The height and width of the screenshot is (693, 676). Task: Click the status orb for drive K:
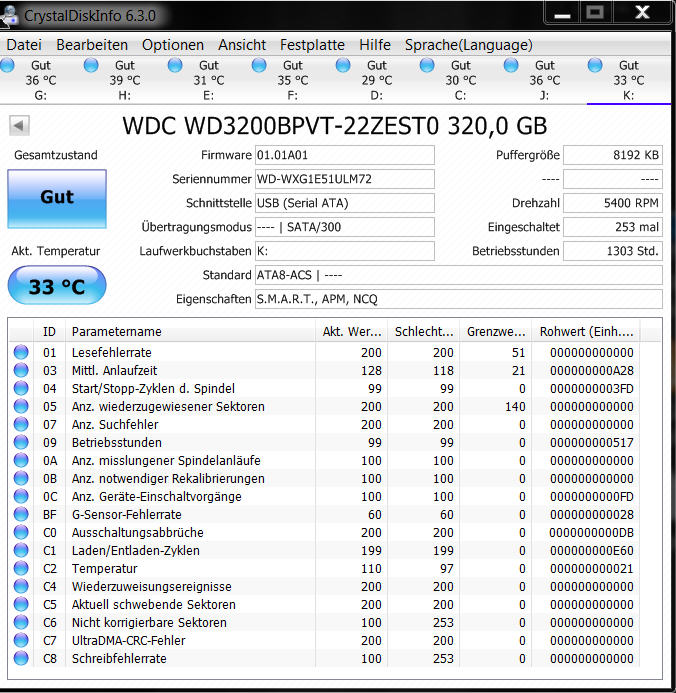[x=595, y=65]
